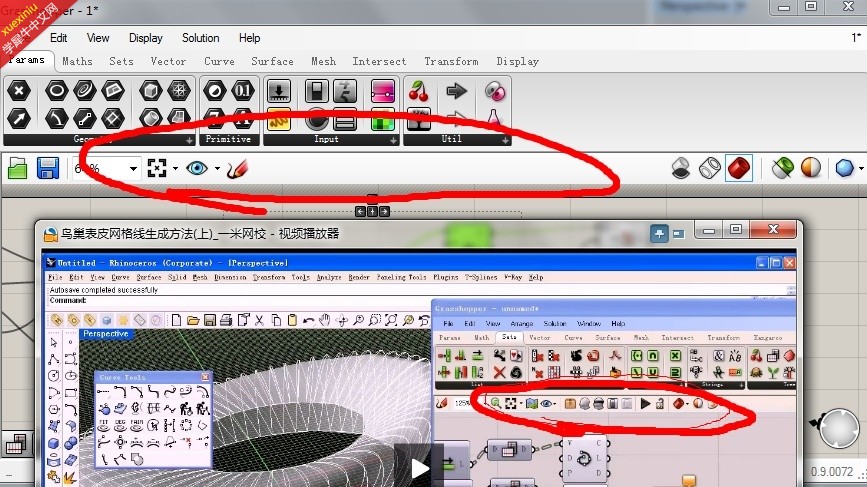Image resolution: width=867 pixels, height=487 pixels.
Task: Open the 1* document list at top right
Action: (856, 38)
